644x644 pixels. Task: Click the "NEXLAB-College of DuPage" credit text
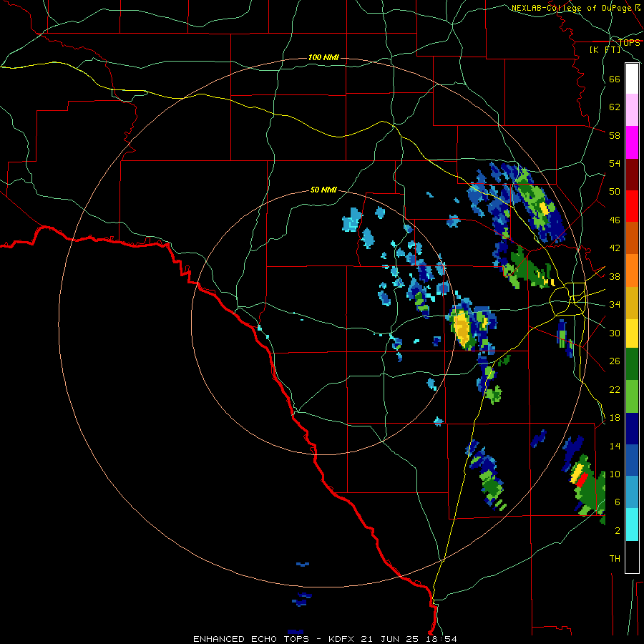571,8
